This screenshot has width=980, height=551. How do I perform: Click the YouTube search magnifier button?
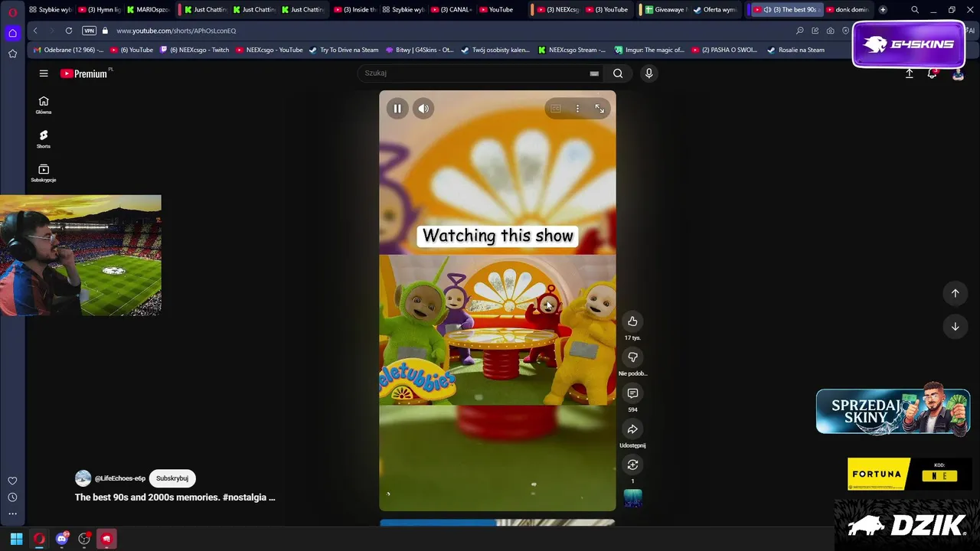618,73
